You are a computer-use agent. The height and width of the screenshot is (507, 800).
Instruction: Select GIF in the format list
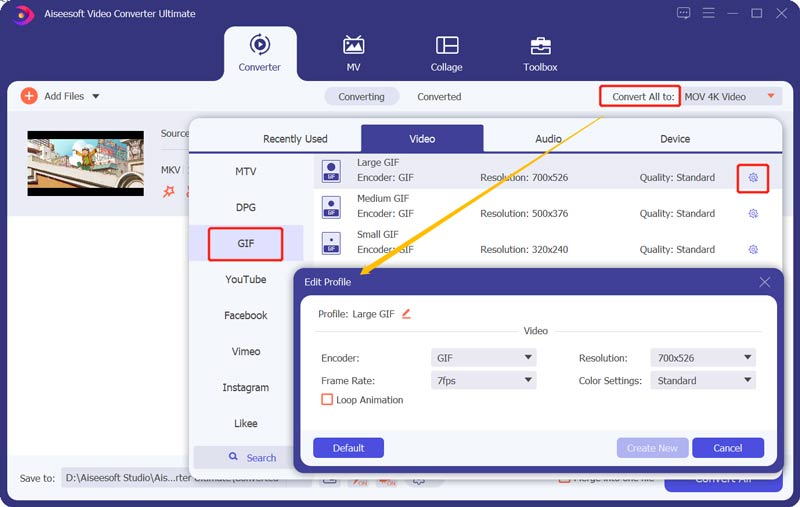tap(245, 244)
